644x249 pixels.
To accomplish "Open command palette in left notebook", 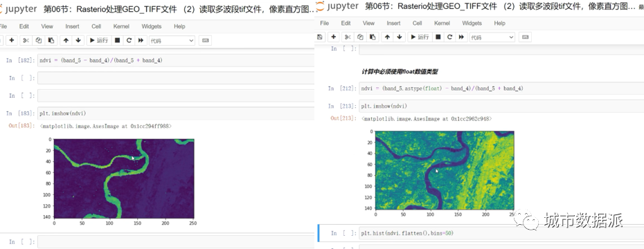I will [205, 40].
